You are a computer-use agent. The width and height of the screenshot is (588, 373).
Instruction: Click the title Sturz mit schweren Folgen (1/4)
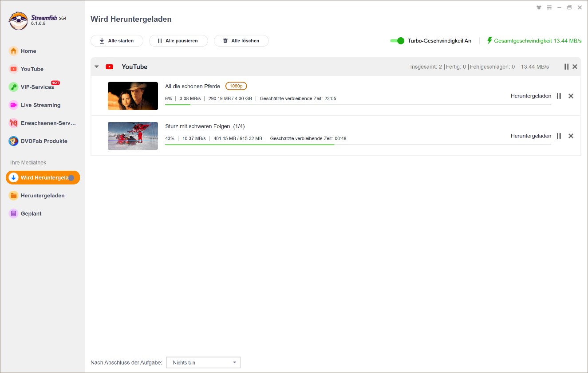click(x=205, y=126)
